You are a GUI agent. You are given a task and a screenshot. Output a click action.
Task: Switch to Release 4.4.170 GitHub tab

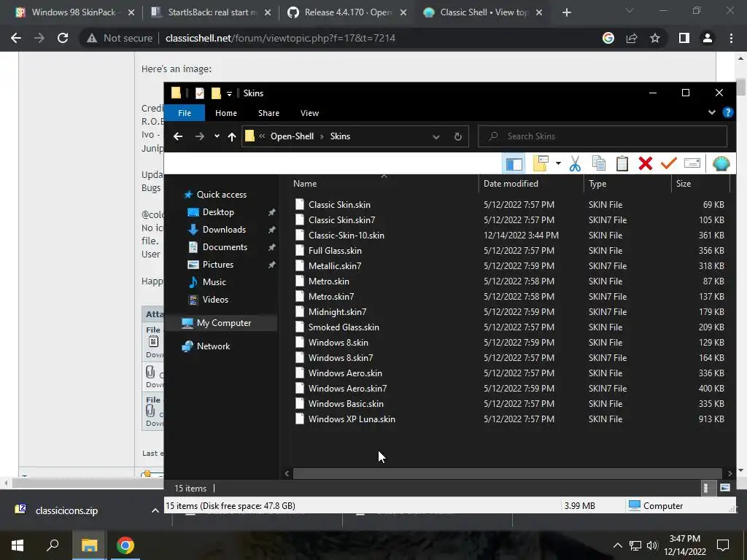click(347, 12)
